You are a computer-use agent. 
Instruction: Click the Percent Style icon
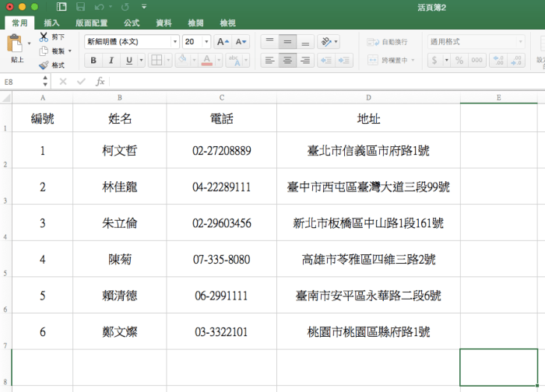pos(459,61)
